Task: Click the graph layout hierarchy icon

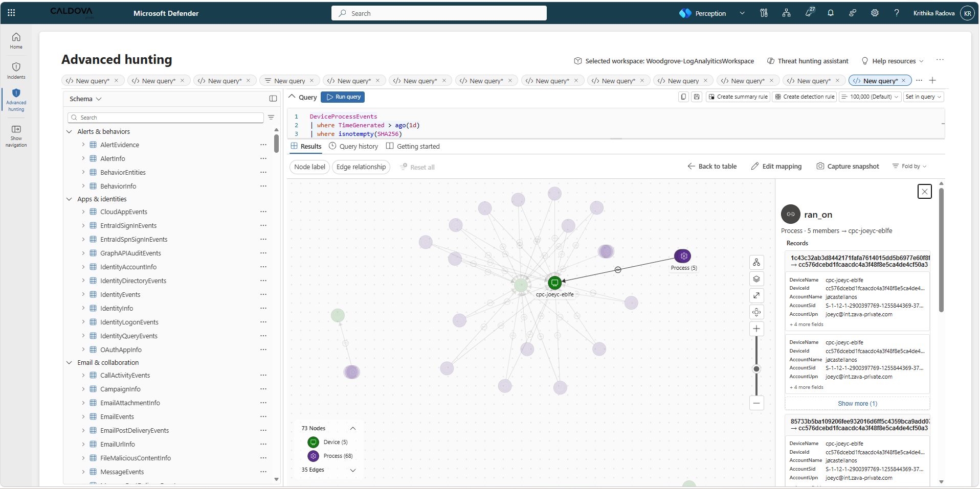Action: coord(756,263)
